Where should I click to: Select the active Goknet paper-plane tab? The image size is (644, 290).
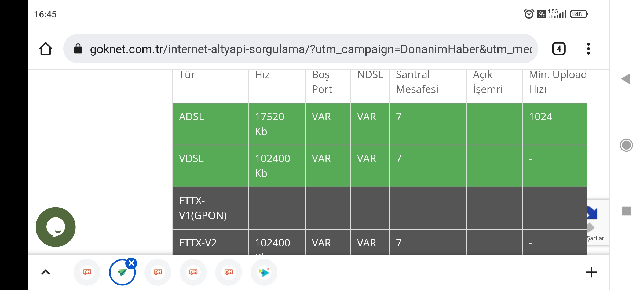pyautogui.click(x=122, y=272)
